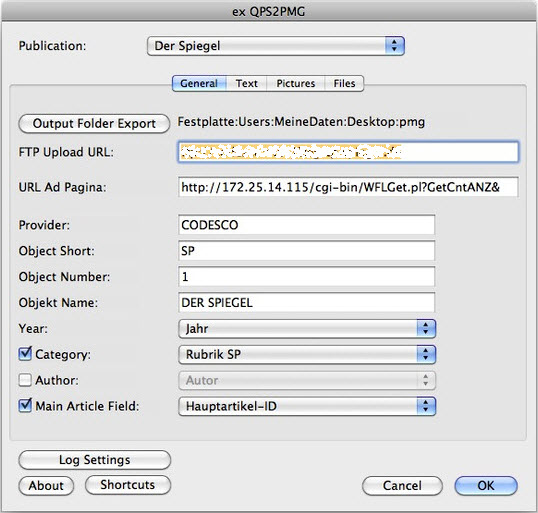This screenshot has width=538, height=513.
Task: Click the 'URL Ad Pagina:' label
Action: click(x=62, y=188)
